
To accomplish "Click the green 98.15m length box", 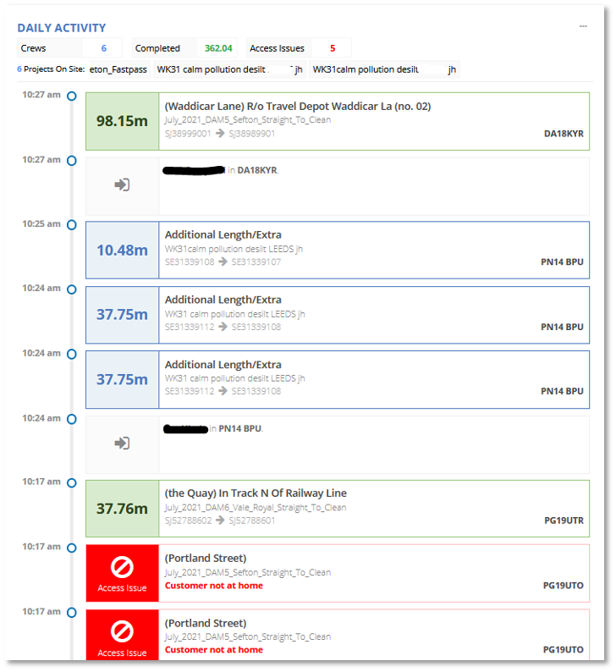I will (x=122, y=121).
